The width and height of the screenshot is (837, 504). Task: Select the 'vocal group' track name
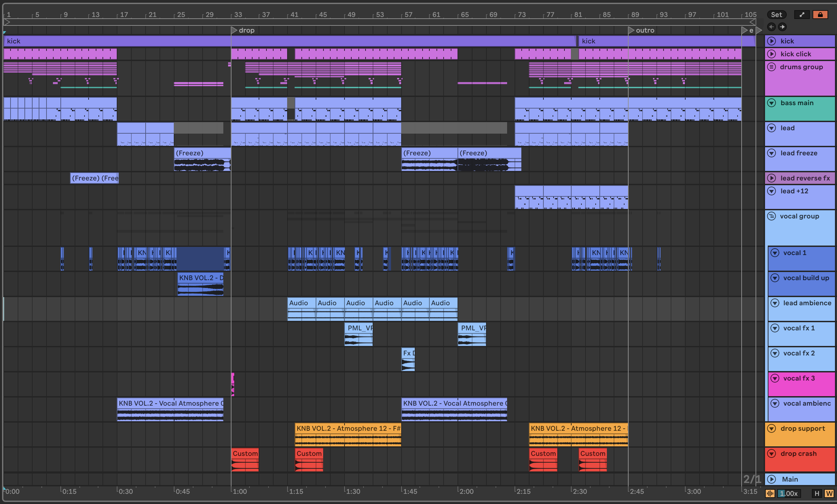coord(799,216)
